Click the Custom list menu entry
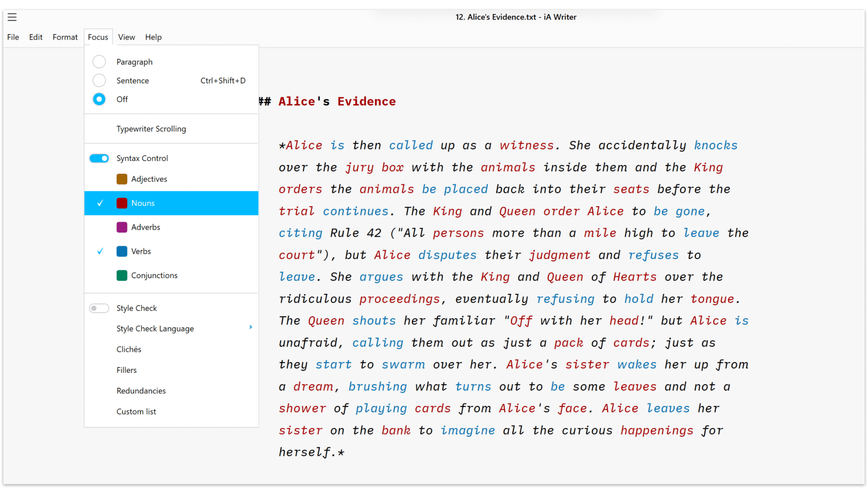Viewport: 868px width, 488px height. point(136,412)
